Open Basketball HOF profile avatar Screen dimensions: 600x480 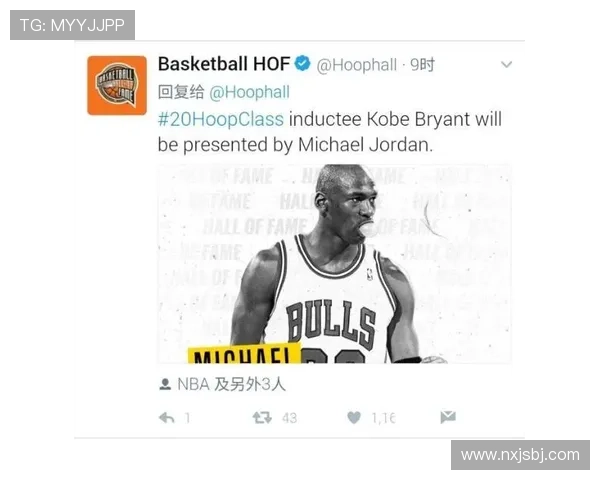coord(117,85)
